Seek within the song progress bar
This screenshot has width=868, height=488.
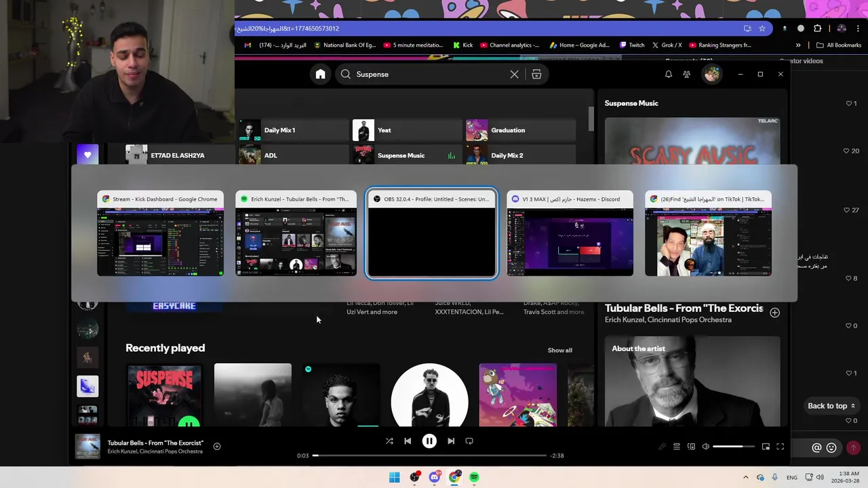[x=429, y=455]
